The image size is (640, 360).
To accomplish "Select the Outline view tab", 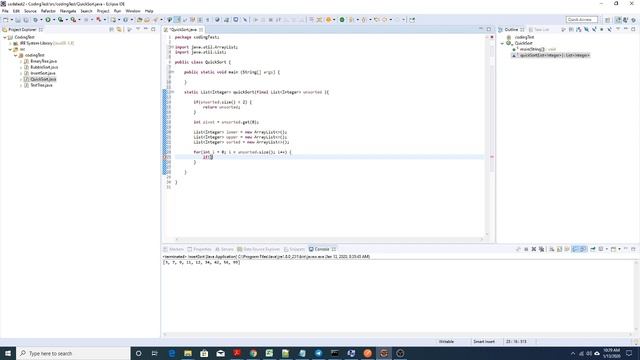I will [x=511, y=29].
